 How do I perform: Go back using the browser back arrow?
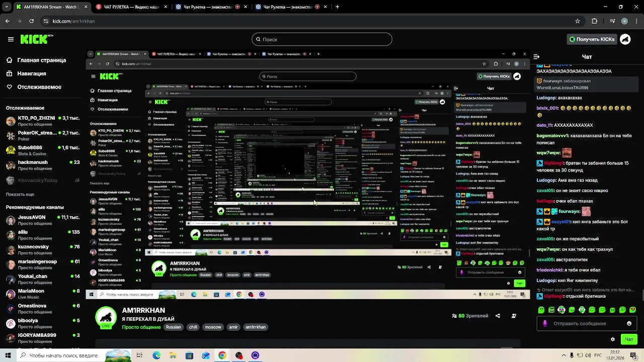click(x=7, y=21)
